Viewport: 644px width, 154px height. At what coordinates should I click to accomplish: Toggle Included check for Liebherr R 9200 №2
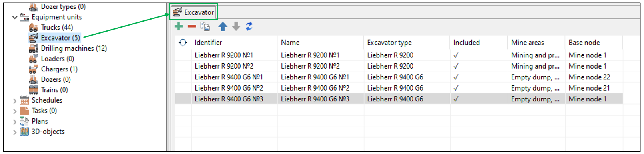(456, 66)
